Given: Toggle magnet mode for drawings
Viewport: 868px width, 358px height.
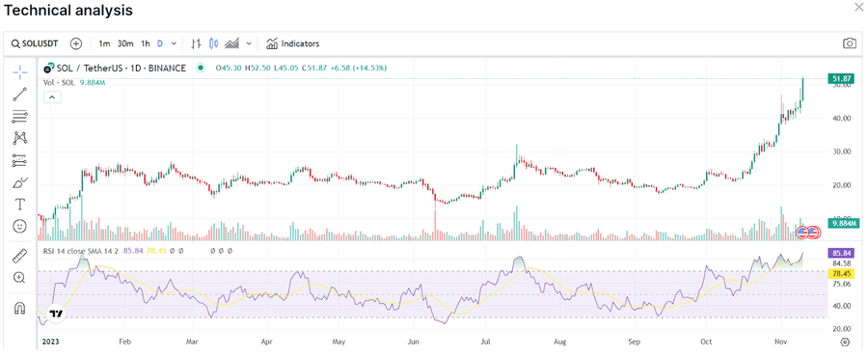Looking at the screenshot, I should coord(20,308).
